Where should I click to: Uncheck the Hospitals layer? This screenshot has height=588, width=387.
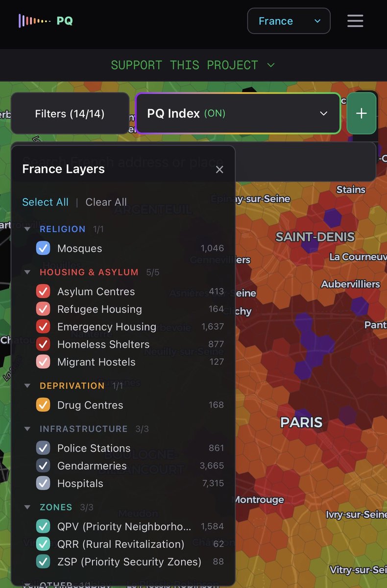(x=43, y=484)
